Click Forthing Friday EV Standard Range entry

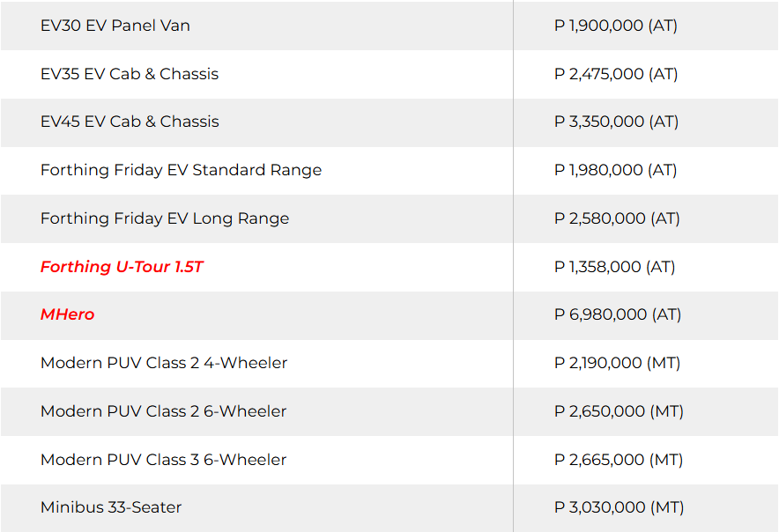click(181, 170)
